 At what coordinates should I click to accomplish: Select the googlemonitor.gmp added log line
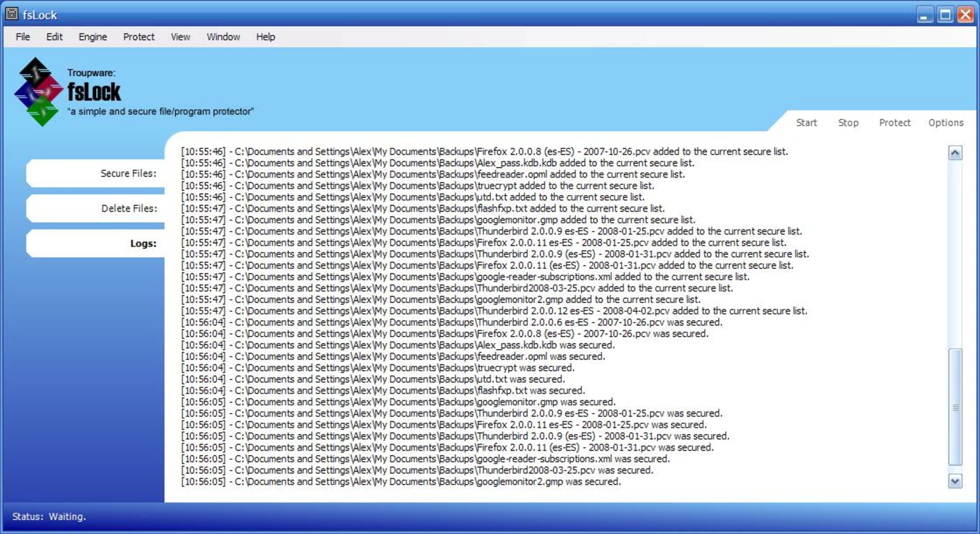pos(438,220)
